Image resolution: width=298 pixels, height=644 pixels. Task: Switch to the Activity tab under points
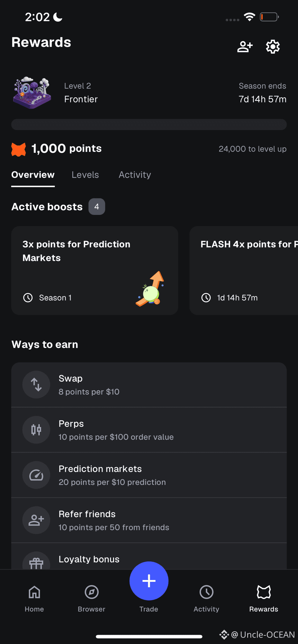click(135, 175)
